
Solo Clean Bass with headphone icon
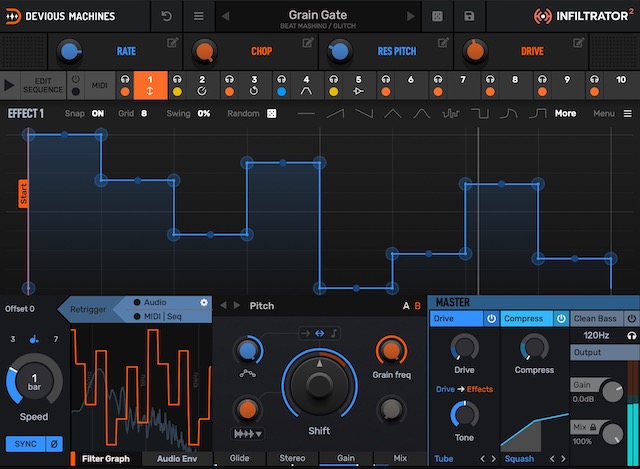coord(631,335)
